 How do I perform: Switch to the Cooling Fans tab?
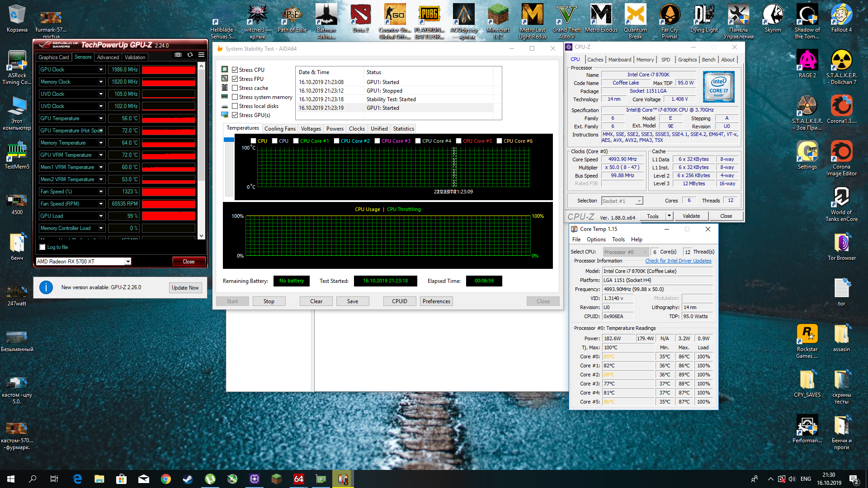[280, 129]
